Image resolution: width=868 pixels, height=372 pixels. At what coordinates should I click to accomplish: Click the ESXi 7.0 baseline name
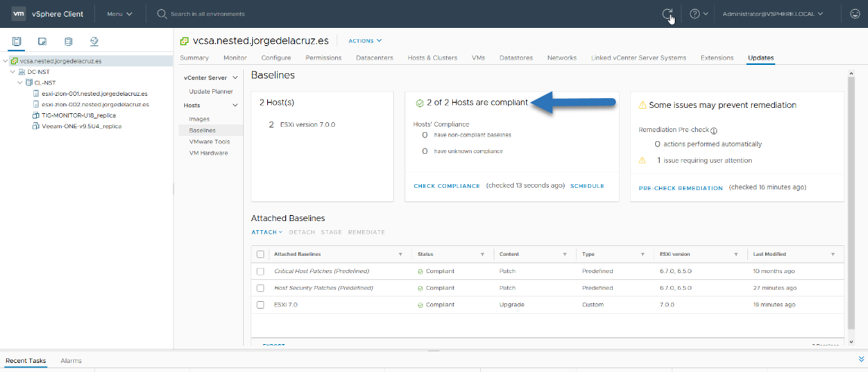[285, 304]
